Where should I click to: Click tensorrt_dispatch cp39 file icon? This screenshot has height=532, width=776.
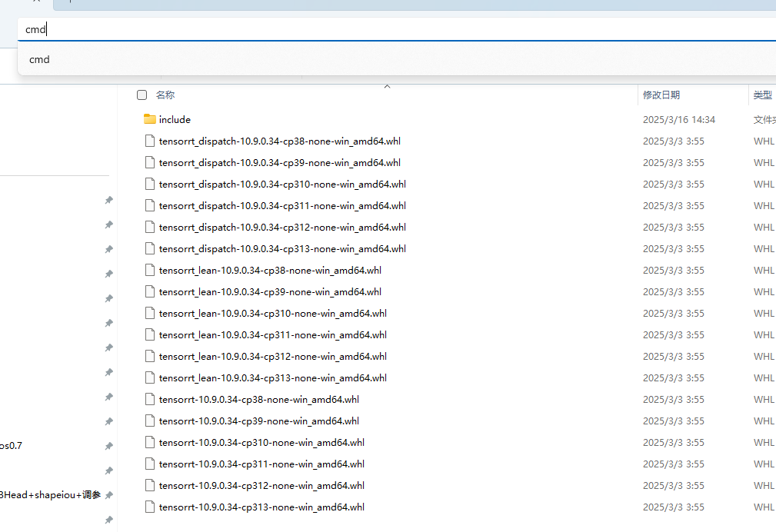pyautogui.click(x=149, y=162)
